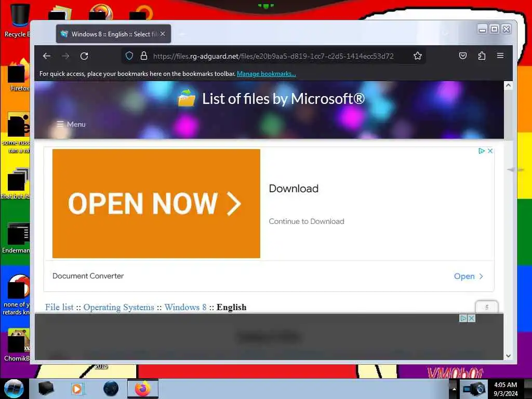This screenshot has height=399, width=532.
Task: Select 'none of y retards' desktop icon
Action: [16, 295]
